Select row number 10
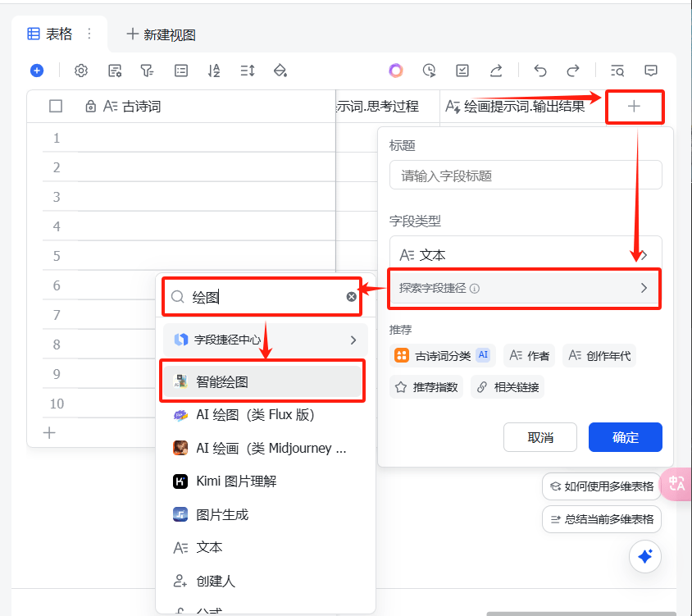This screenshot has width=692, height=616. pyautogui.click(x=57, y=404)
